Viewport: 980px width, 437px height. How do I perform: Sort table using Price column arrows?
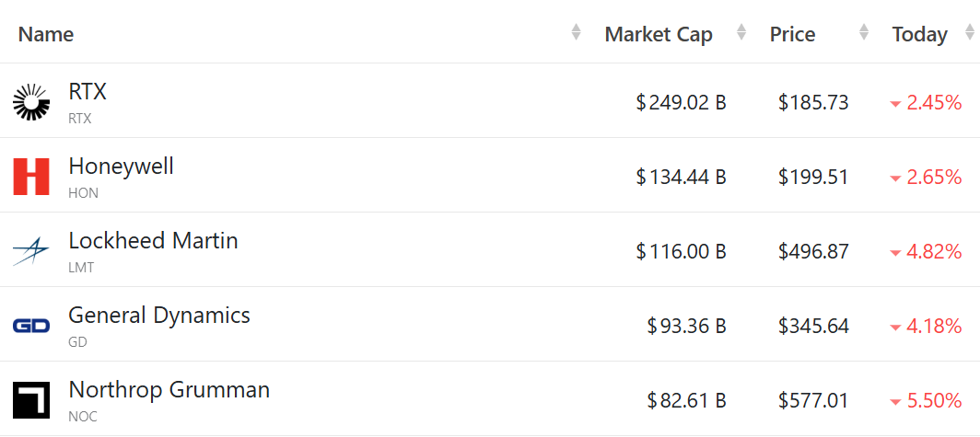(x=863, y=33)
